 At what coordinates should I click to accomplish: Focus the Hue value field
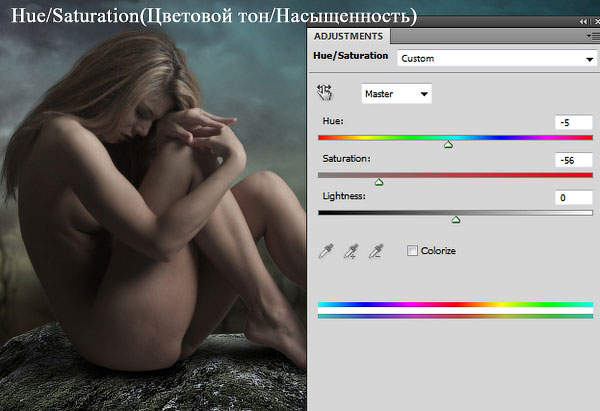[574, 123]
